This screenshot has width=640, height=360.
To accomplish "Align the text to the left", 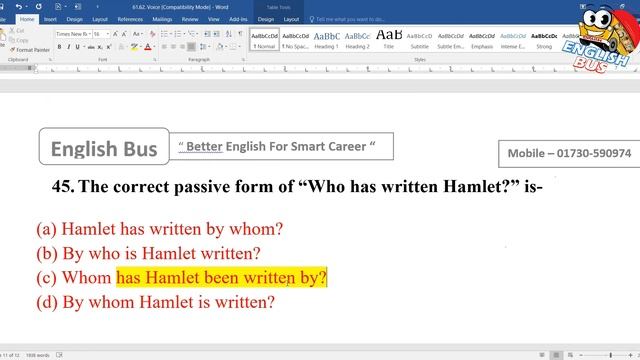I will coord(164,47).
